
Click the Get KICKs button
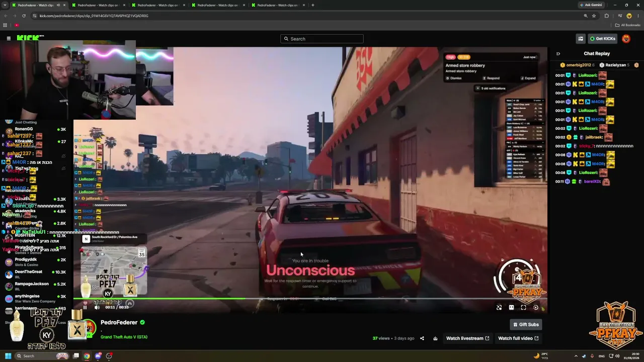click(x=603, y=39)
